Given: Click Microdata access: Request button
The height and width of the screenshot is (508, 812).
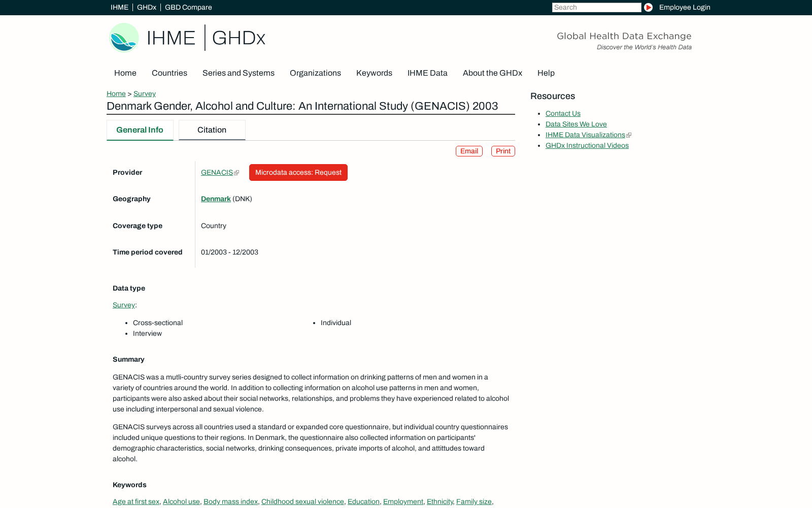Looking at the screenshot, I should [x=298, y=172].
